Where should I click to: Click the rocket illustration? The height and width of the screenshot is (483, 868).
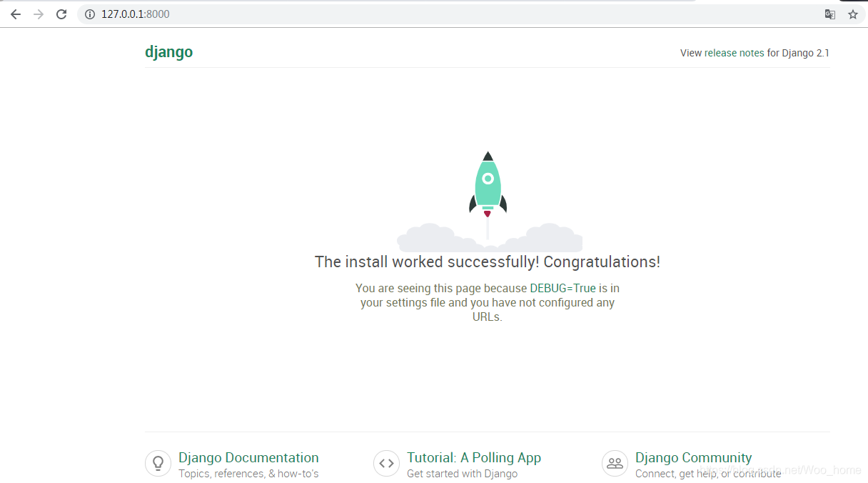coord(488,184)
